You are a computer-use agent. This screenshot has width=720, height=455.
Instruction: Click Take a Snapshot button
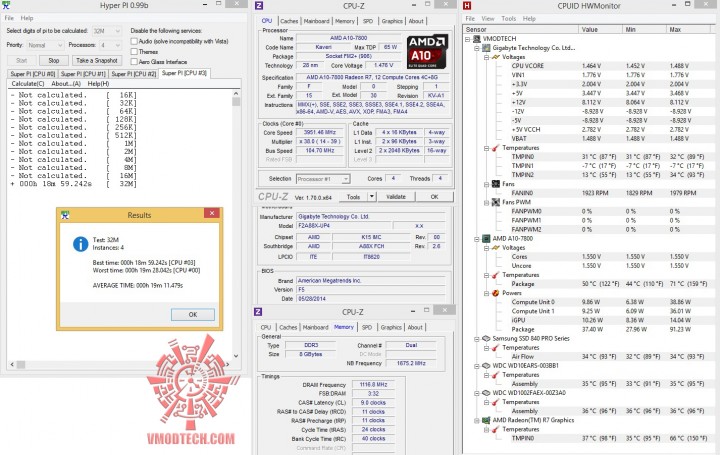(x=97, y=60)
